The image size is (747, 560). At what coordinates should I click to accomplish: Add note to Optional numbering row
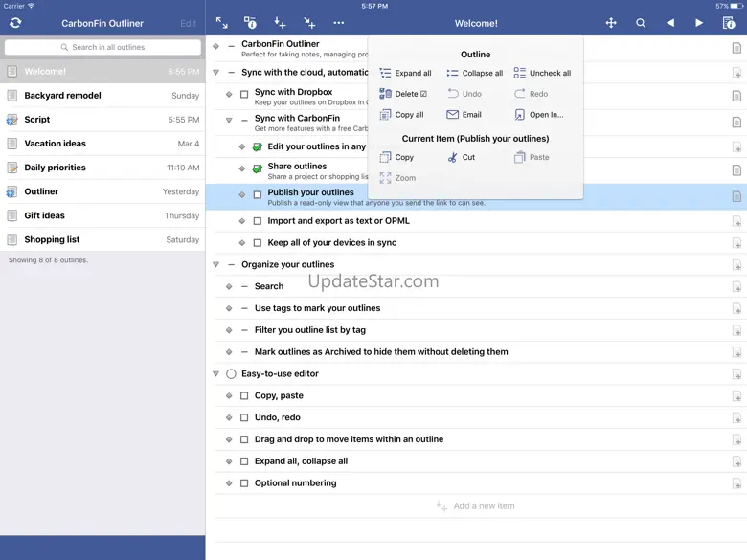(x=736, y=483)
